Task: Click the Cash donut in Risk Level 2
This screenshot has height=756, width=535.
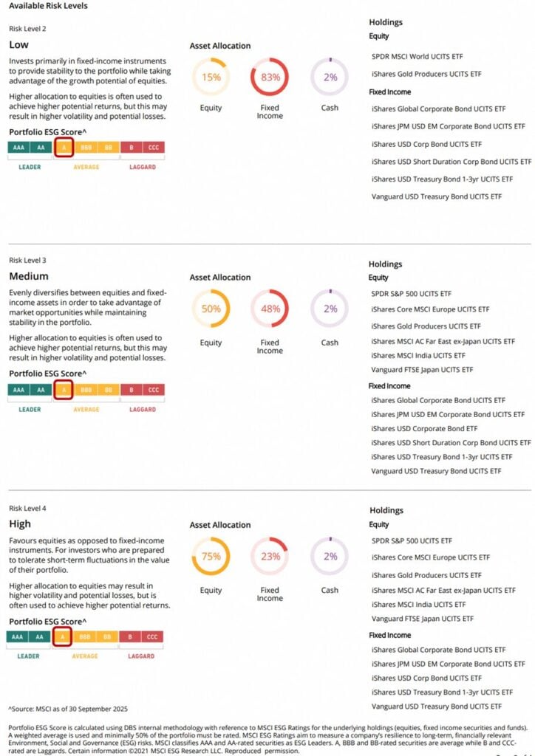Action: click(330, 78)
